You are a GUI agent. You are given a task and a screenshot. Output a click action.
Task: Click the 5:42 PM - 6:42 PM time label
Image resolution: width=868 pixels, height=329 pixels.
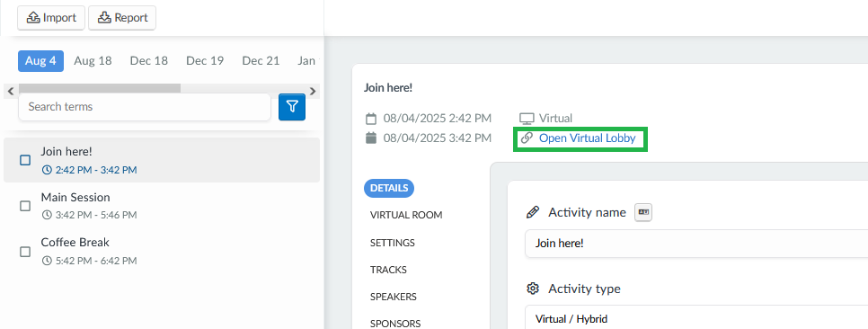[x=96, y=261]
